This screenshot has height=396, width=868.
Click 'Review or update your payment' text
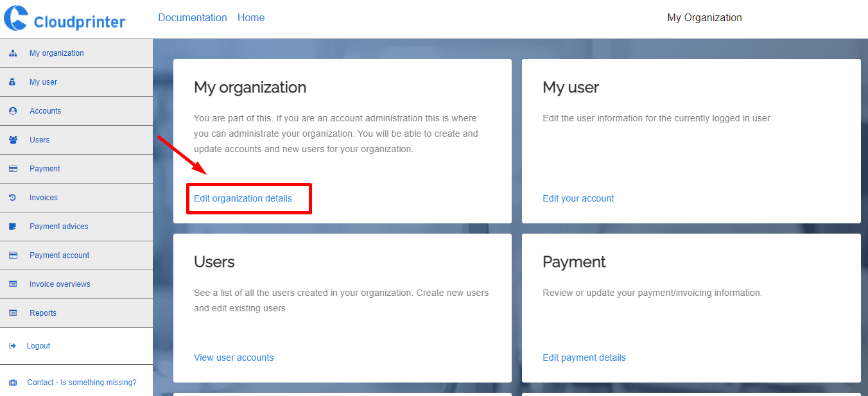[652, 293]
